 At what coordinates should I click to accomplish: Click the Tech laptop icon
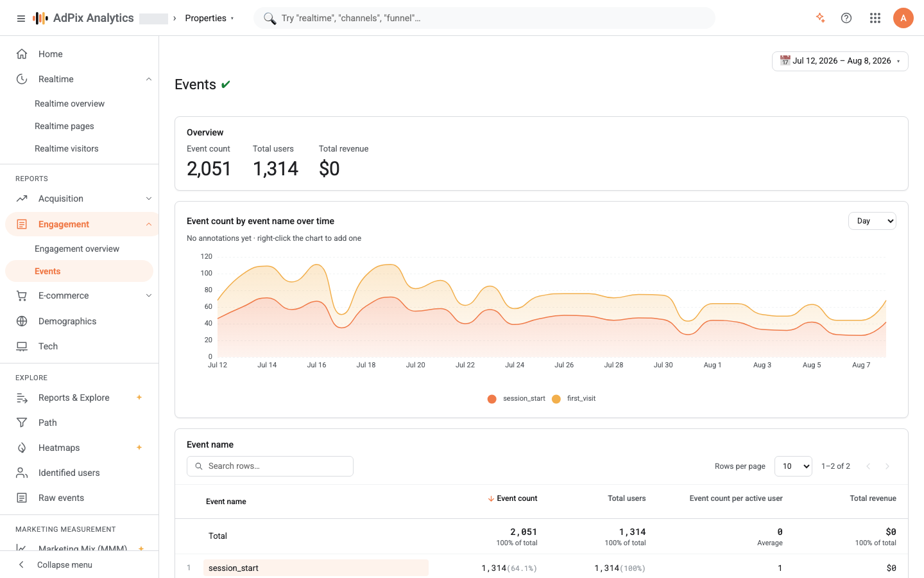click(22, 346)
